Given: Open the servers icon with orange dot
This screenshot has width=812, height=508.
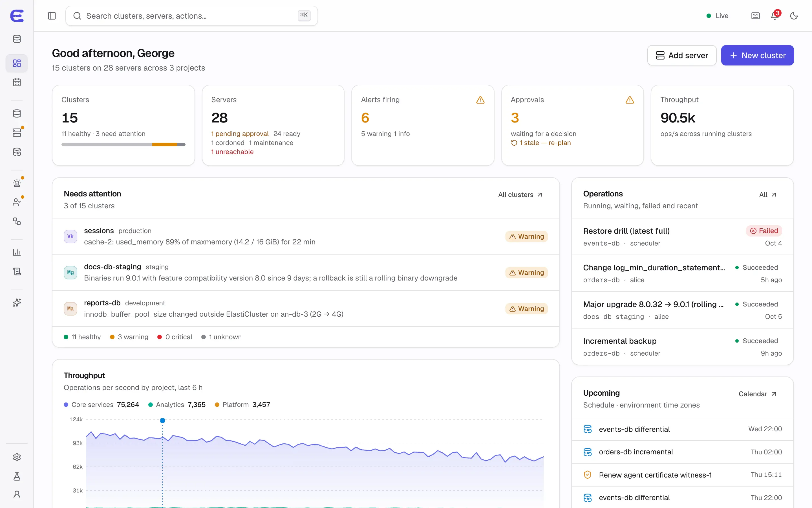Looking at the screenshot, I should click(17, 133).
